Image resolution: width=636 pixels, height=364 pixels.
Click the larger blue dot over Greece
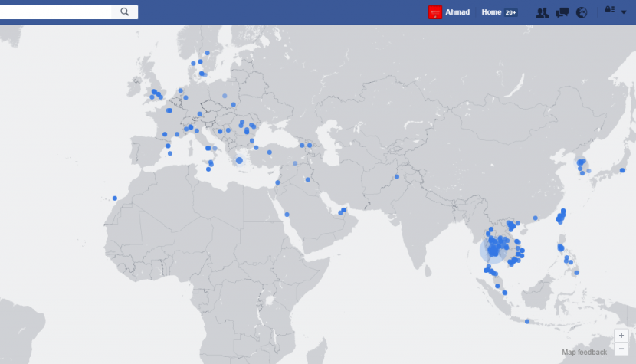(238, 160)
